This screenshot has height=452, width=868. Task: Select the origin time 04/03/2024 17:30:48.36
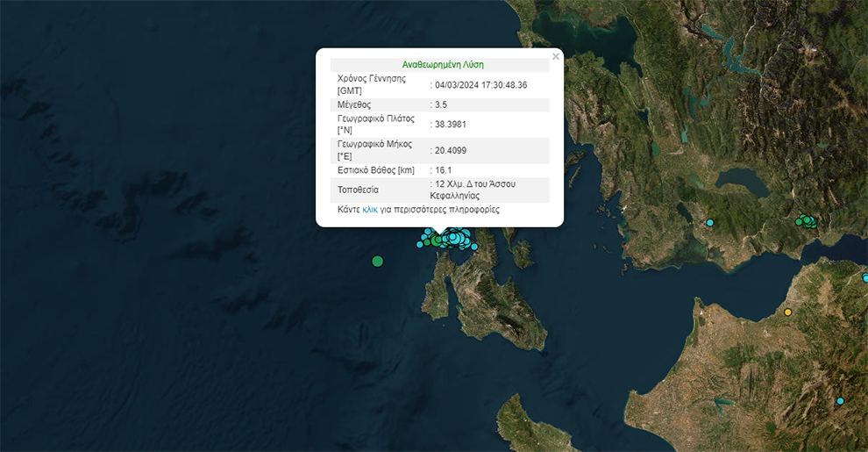pyautogui.click(x=480, y=85)
